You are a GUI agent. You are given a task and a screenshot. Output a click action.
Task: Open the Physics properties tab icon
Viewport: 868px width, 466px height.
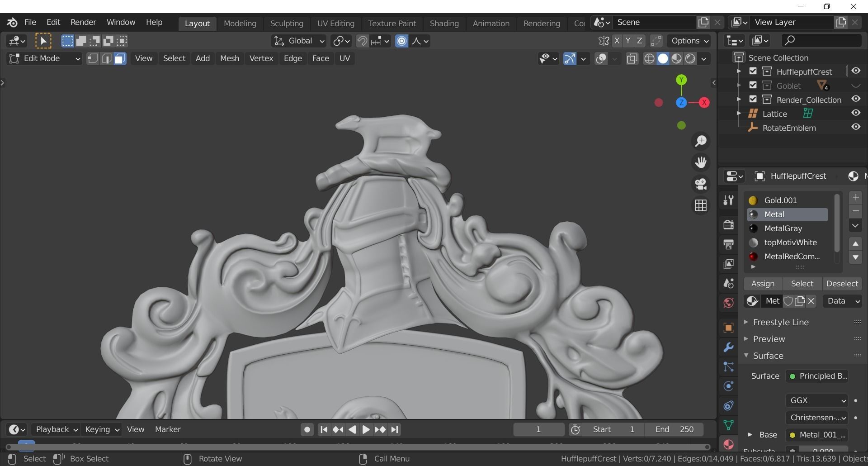click(x=728, y=386)
